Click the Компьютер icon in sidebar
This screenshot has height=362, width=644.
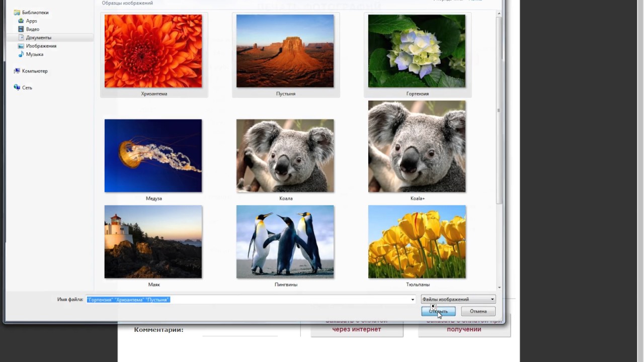pos(17,71)
